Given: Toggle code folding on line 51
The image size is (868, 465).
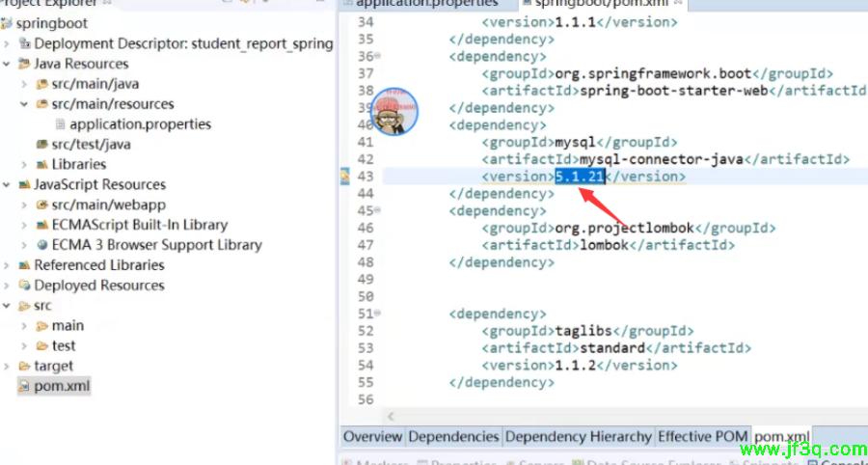Looking at the screenshot, I should pos(377,314).
